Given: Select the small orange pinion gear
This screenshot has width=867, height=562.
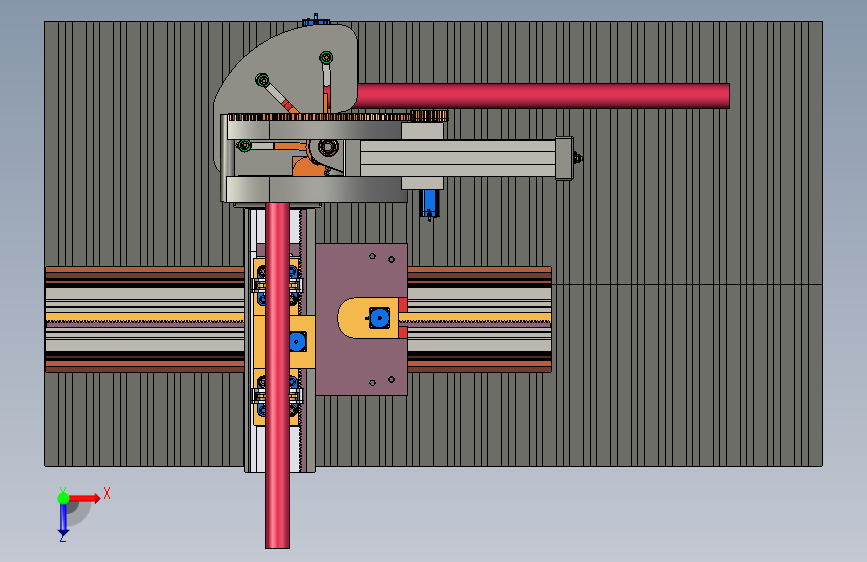Looking at the screenshot, I should (430, 116).
